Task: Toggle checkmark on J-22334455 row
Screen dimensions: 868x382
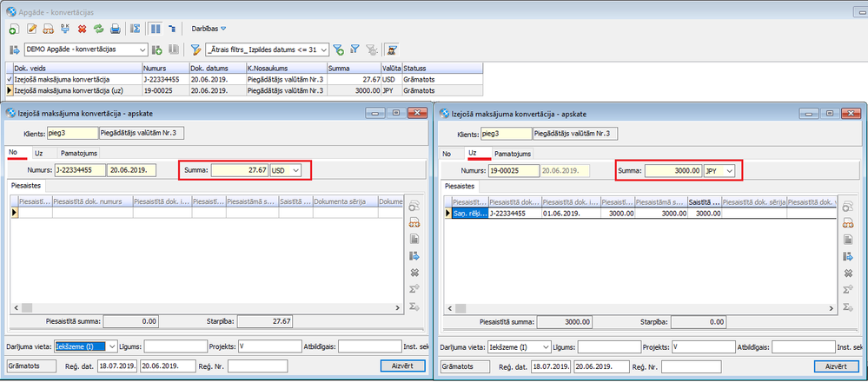Action: pos(9,79)
